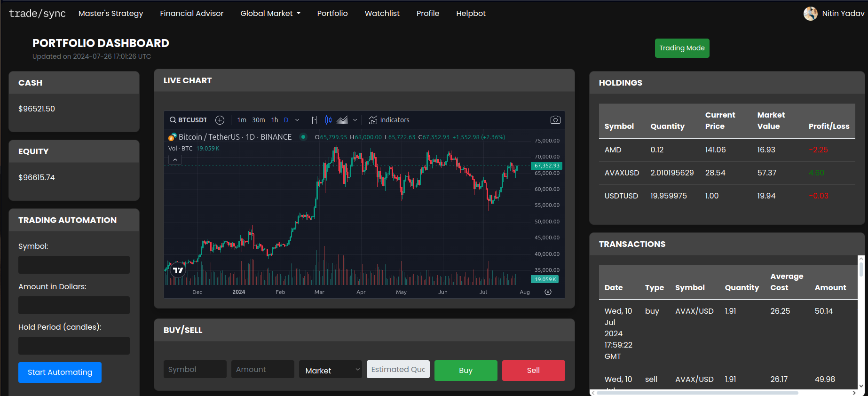Expand the Global Market dropdown menu
Screen dimensions: 868x396
pyautogui.click(x=270, y=13)
